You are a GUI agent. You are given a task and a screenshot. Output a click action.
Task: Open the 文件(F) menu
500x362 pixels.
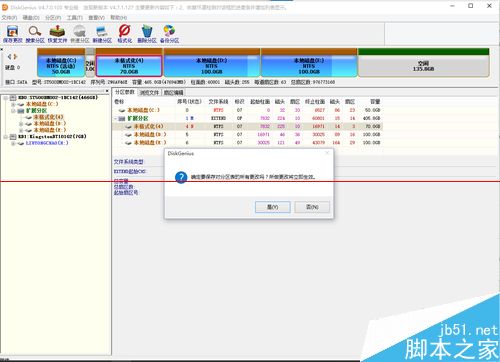(9, 17)
